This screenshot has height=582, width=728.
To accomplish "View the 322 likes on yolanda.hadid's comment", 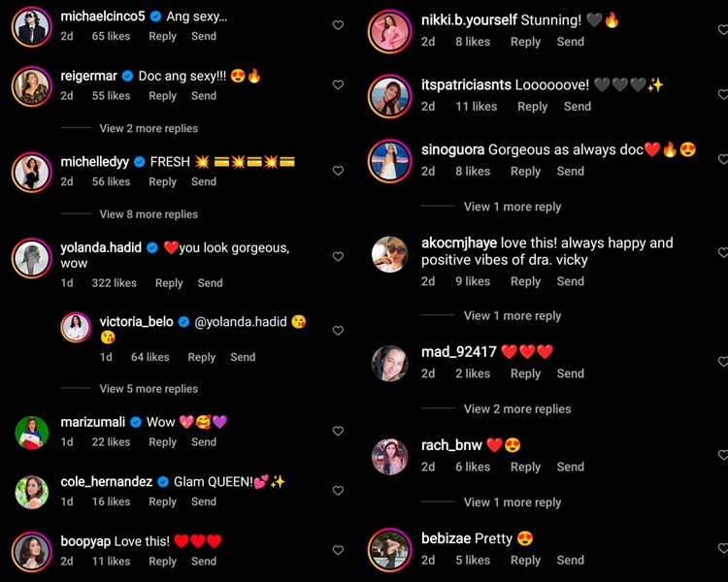I will click(115, 283).
